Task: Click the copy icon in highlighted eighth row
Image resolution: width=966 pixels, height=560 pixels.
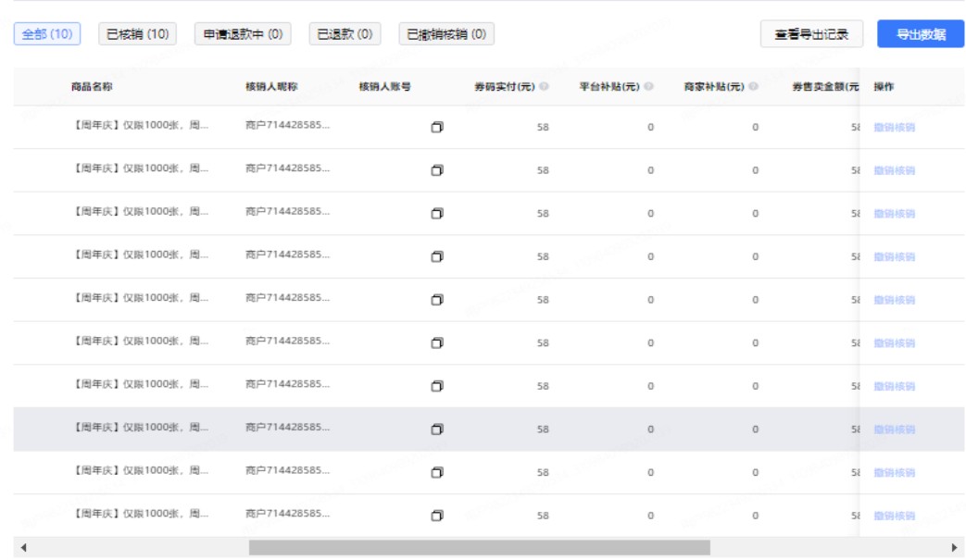Action: coord(437,429)
